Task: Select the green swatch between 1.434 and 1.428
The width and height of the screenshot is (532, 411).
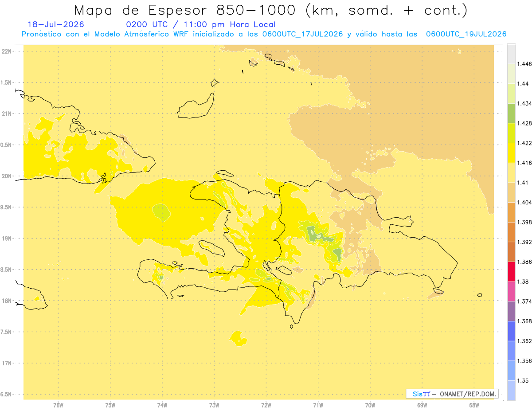Action: (x=511, y=113)
